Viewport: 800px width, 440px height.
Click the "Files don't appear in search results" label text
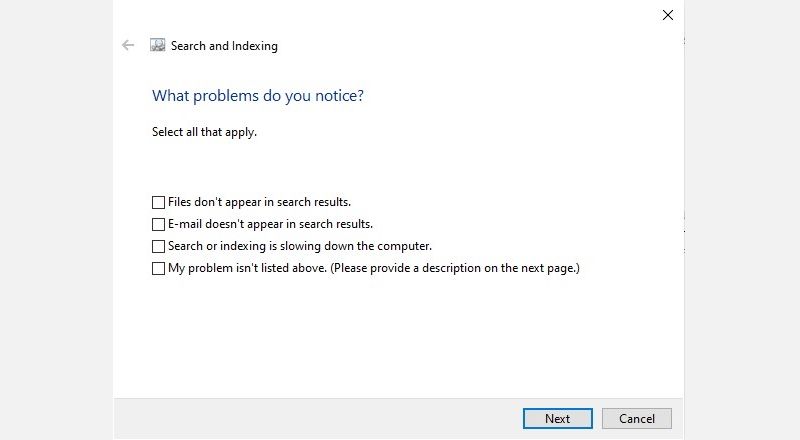[259, 202]
